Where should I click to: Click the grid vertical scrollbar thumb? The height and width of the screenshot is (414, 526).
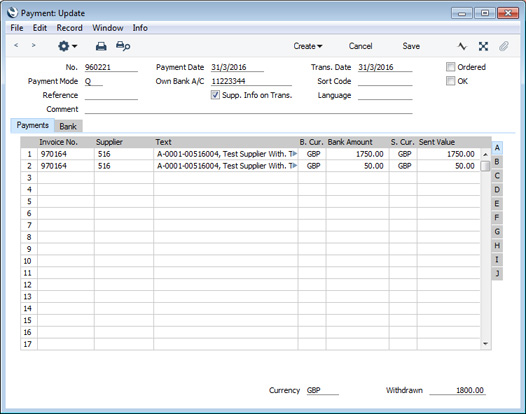pyautogui.click(x=485, y=166)
